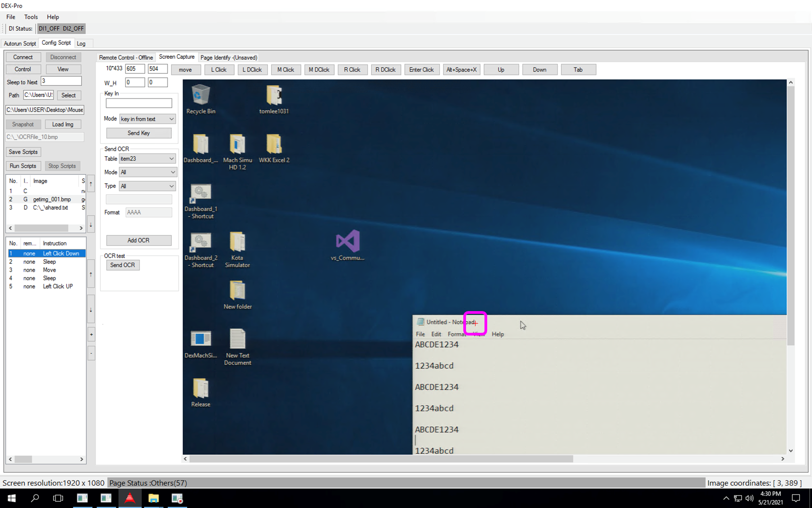Select the Move instruction row
Viewport: 812px width, 508px height.
pos(46,270)
